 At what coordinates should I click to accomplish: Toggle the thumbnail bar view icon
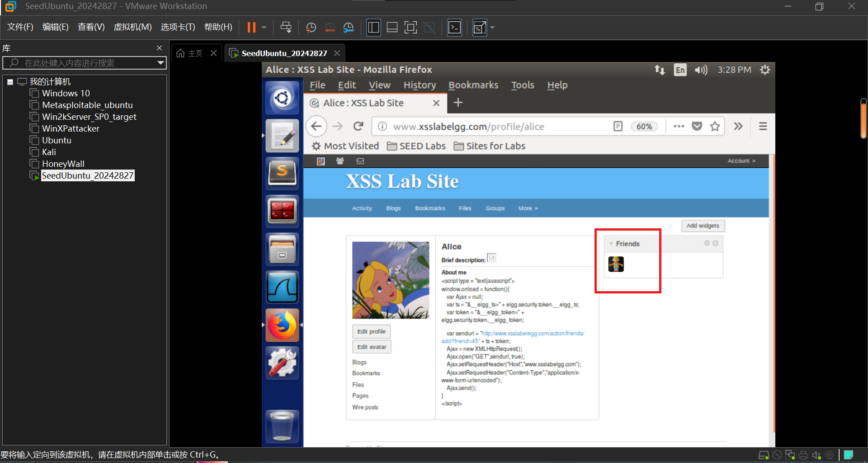pyautogui.click(x=392, y=28)
